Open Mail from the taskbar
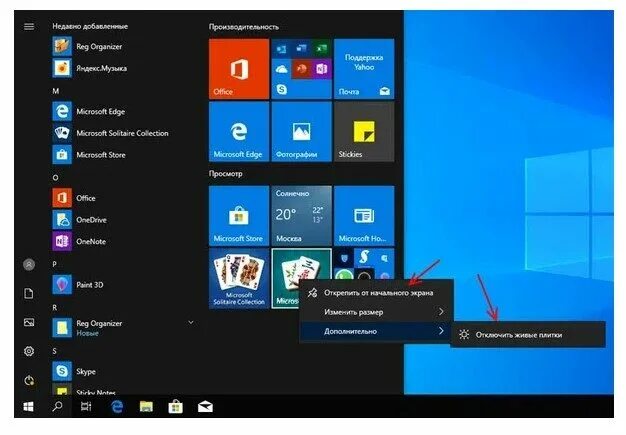Viewport: 626px width, 435px height. click(205, 407)
